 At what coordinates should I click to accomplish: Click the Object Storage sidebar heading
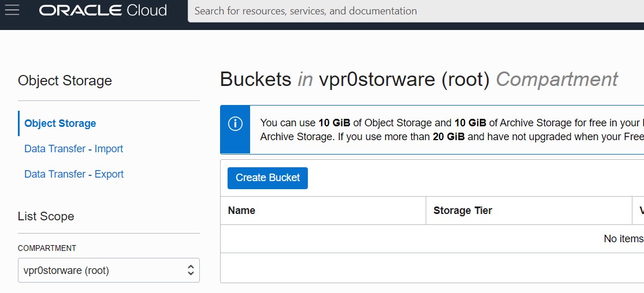[x=65, y=81]
